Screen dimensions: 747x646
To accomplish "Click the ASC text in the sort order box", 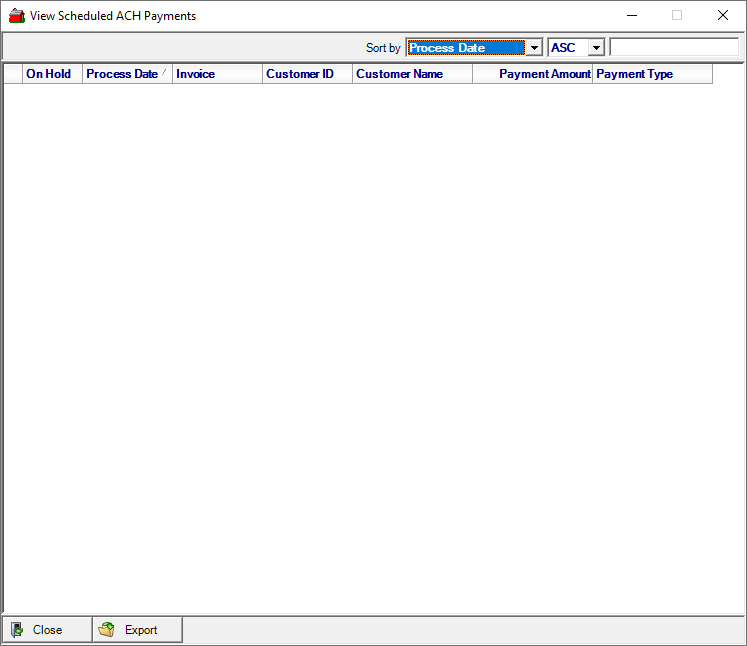I will pyautogui.click(x=566, y=48).
